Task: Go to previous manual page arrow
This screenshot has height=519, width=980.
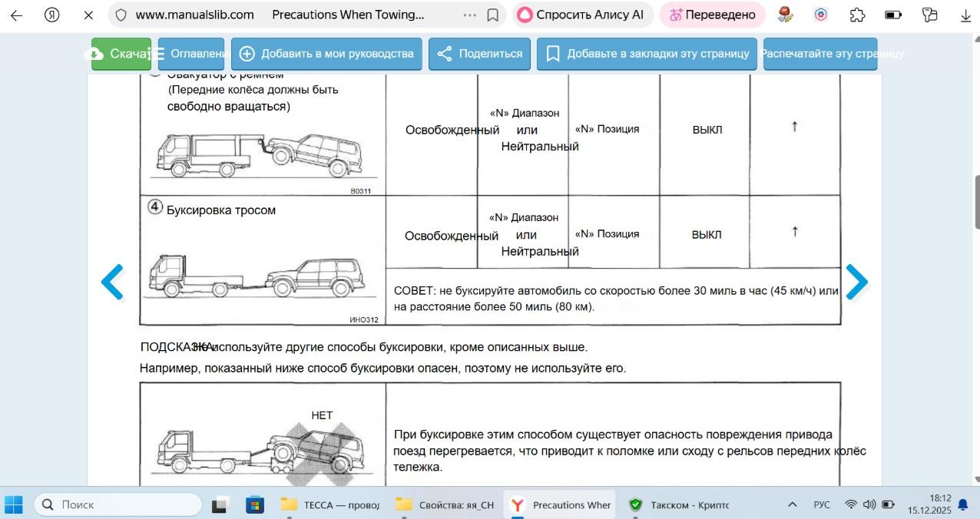Action: tap(113, 282)
